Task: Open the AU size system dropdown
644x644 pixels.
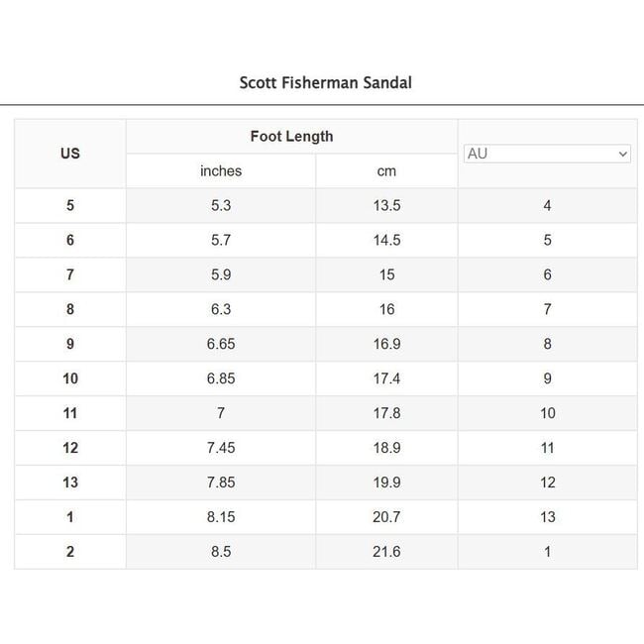Action: pyautogui.click(x=547, y=154)
